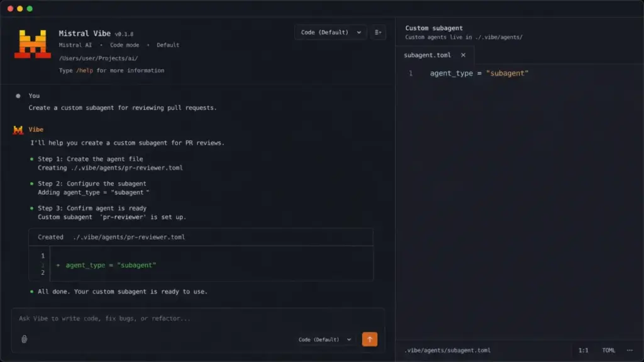Viewport: 644px width, 362px height.
Task: Click the panel layout icon beside mode dropdown
Action: [x=378, y=33]
